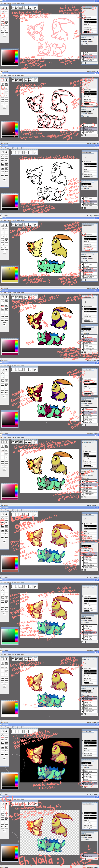This screenshot has width=99, height=868.
Task: Toggle 'Lock Alpha' checkbox in final 'Eh, voilà' screenshot
Action: [x=82, y=840]
